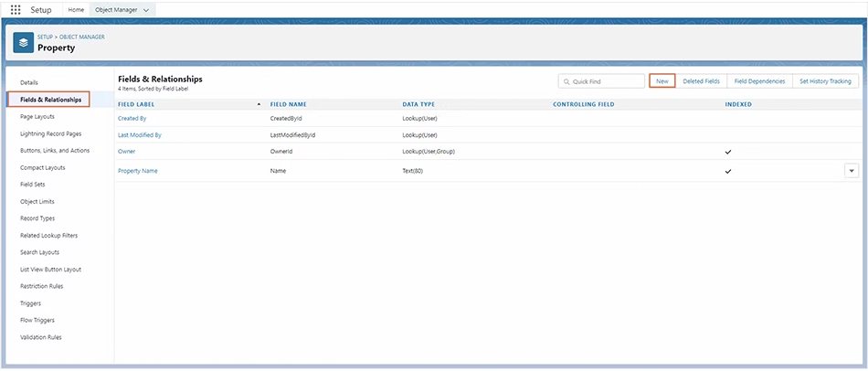Viewport: 868px width, 371px height.
Task: Open the Created By field link
Action: click(x=132, y=119)
